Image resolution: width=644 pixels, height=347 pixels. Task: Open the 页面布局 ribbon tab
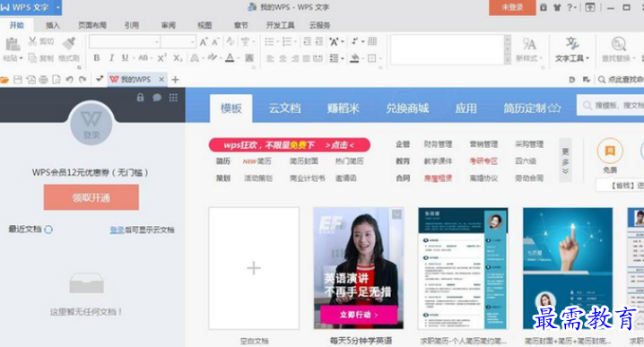pyautogui.click(x=92, y=25)
